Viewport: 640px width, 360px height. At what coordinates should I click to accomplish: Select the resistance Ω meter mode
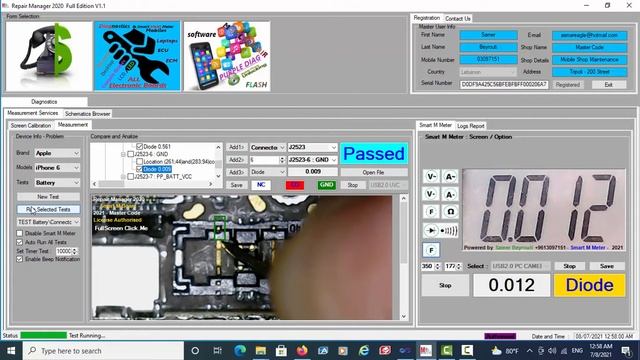[450, 212]
